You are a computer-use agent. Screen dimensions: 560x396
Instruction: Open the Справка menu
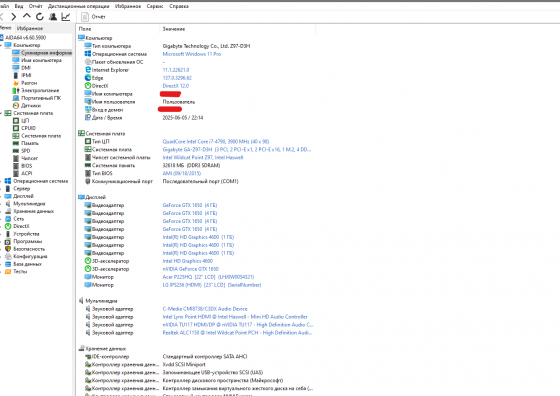pos(179,6)
